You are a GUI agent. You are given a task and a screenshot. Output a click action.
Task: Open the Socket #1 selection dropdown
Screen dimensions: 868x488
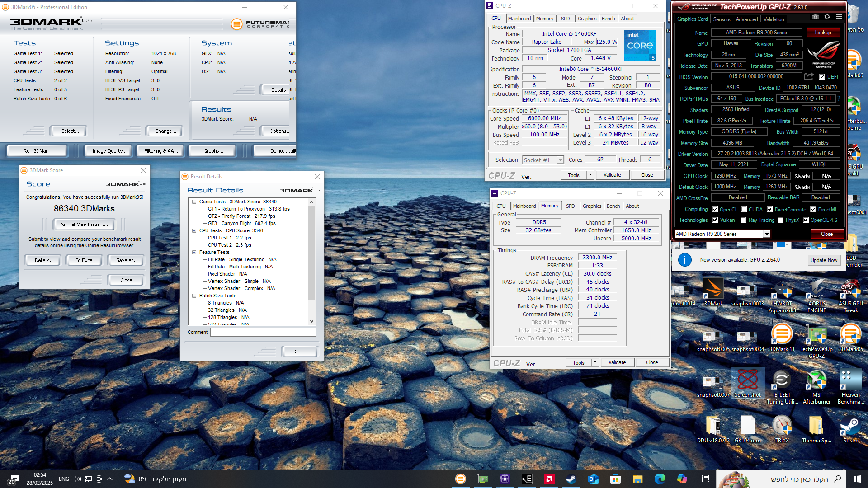click(560, 160)
